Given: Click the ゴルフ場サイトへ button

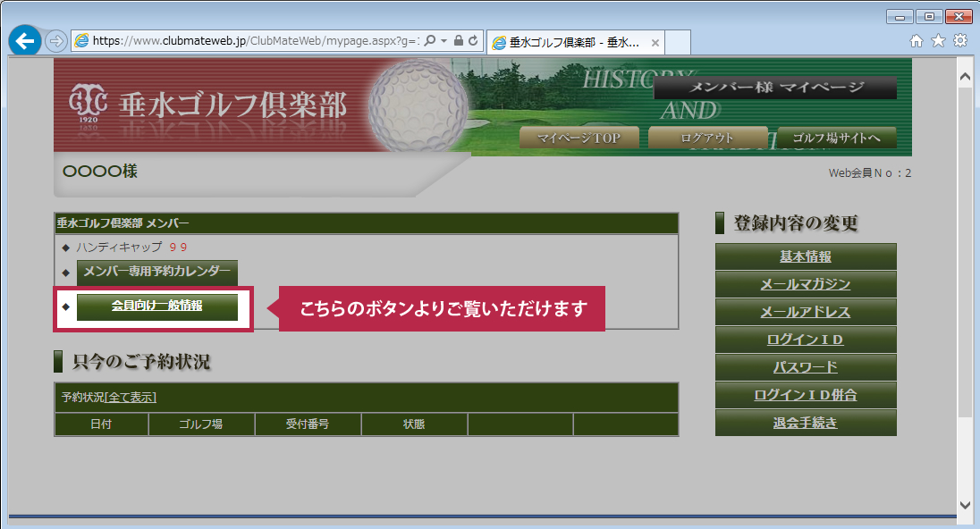Looking at the screenshot, I should pos(837,138).
